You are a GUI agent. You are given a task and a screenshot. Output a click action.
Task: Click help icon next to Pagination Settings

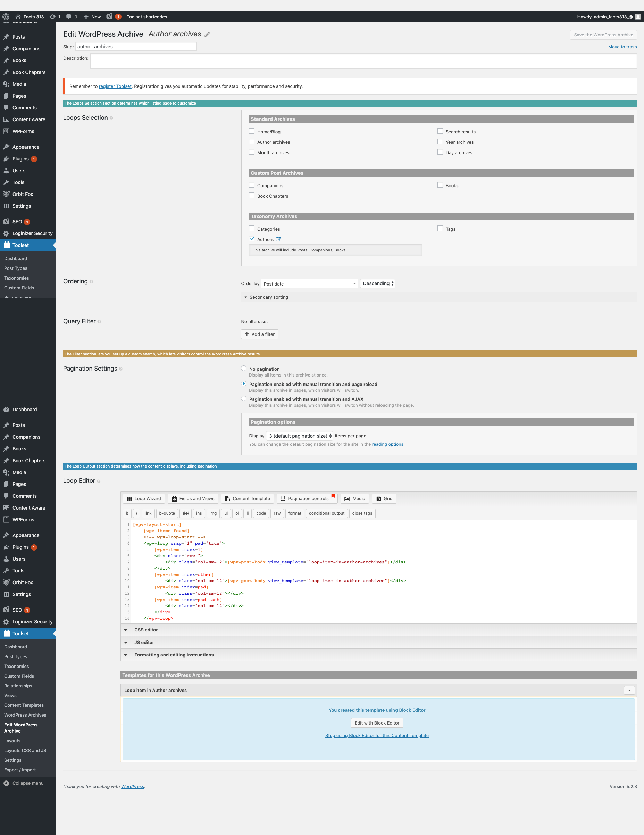pyautogui.click(x=121, y=369)
